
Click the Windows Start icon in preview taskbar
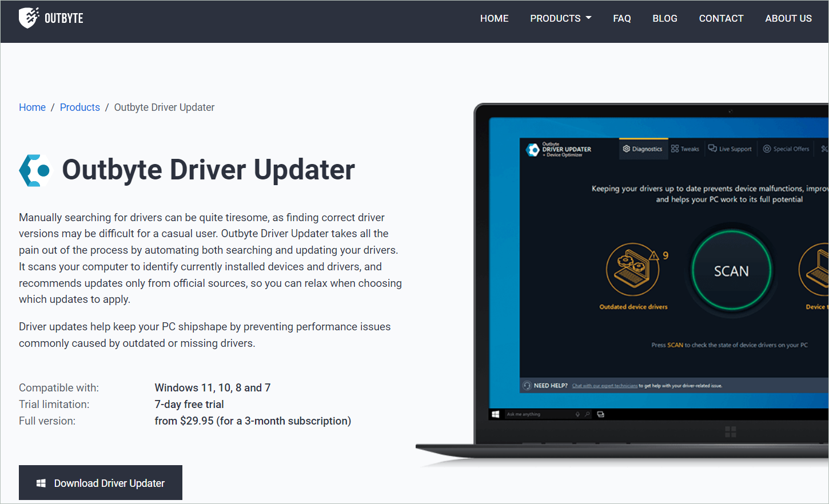[496, 414]
